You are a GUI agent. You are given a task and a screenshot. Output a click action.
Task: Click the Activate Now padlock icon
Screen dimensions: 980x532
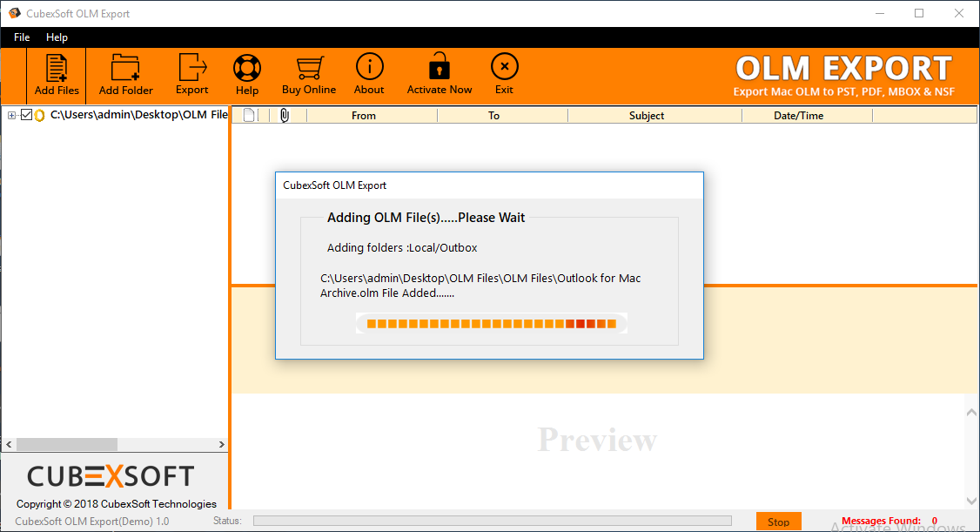tap(439, 66)
